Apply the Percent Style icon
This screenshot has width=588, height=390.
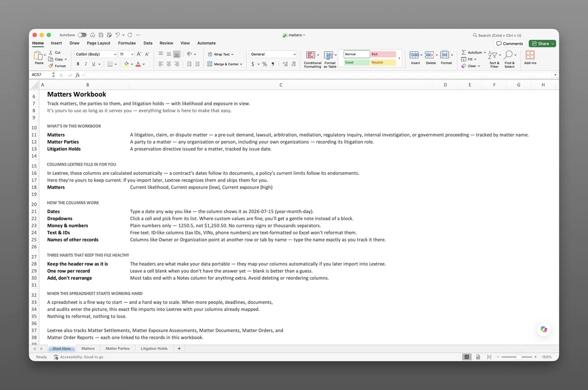point(265,64)
